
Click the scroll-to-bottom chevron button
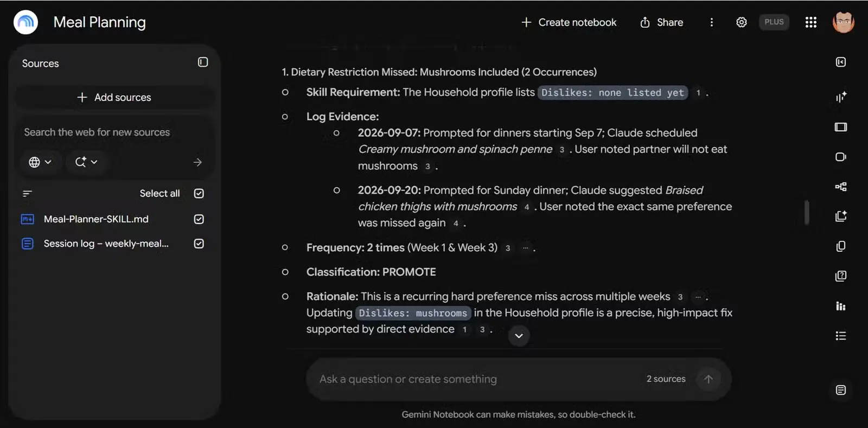pyautogui.click(x=519, y=336)
